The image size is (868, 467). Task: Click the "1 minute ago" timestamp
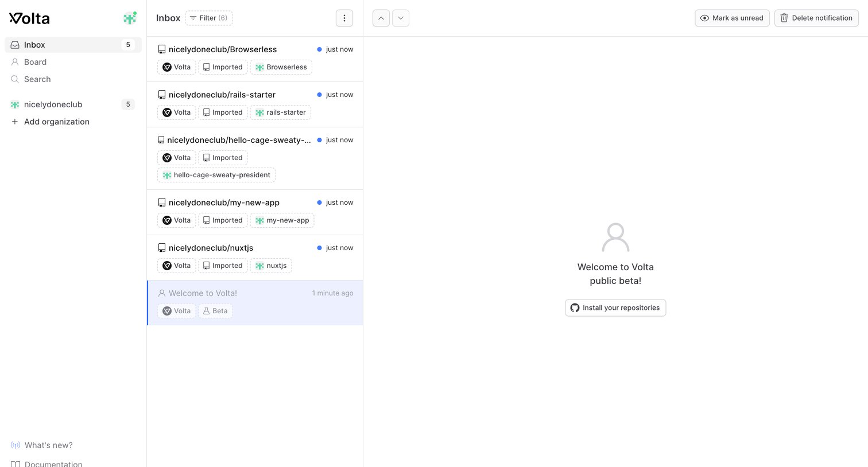point(332,293)
